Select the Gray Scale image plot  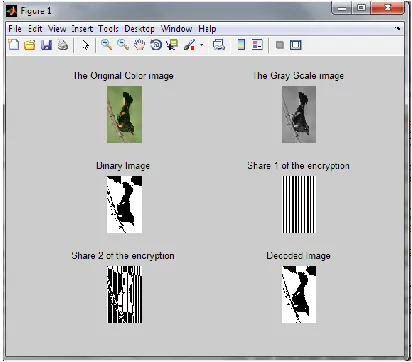[299, 114]
